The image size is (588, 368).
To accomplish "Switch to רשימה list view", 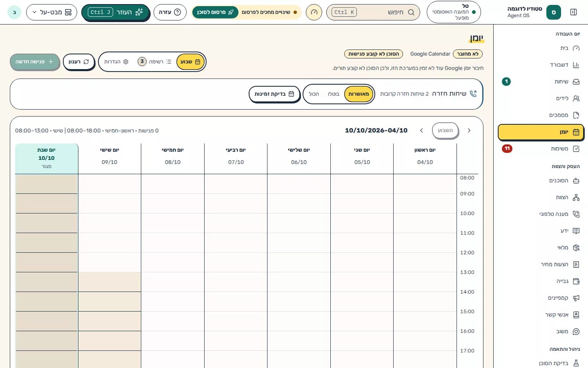I will (155, 62).
